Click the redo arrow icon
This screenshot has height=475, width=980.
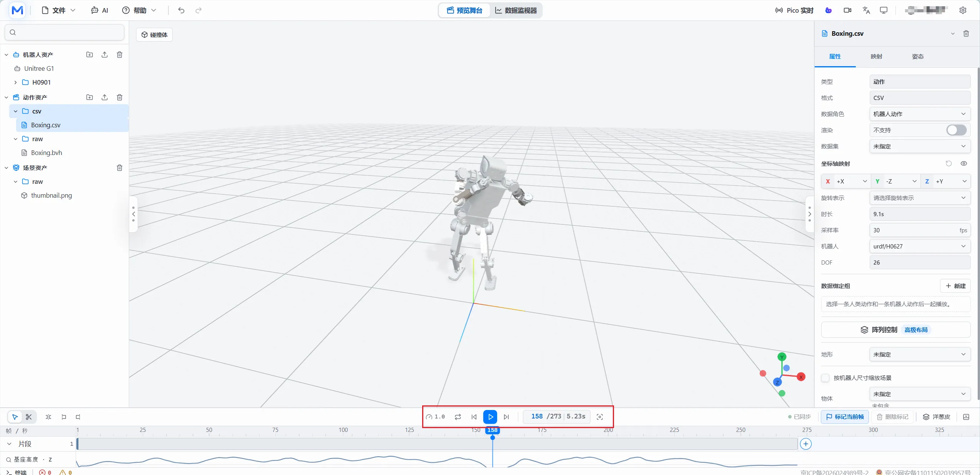(198, 10)
